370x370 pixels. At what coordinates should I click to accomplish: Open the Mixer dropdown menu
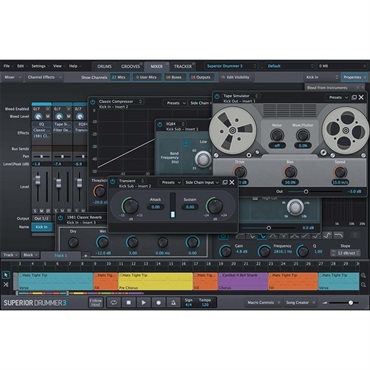click(12, 77)
